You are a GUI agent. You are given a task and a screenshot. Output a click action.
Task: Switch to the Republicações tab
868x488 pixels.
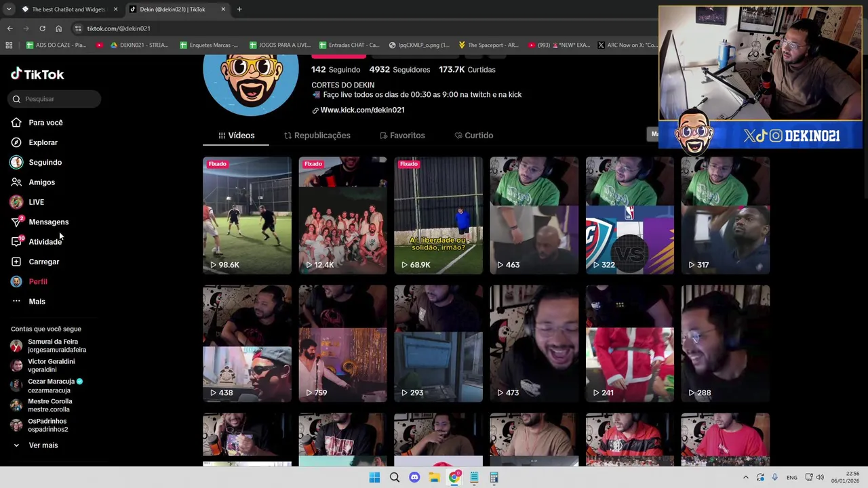pyautogui.click(x=317, y=136)
